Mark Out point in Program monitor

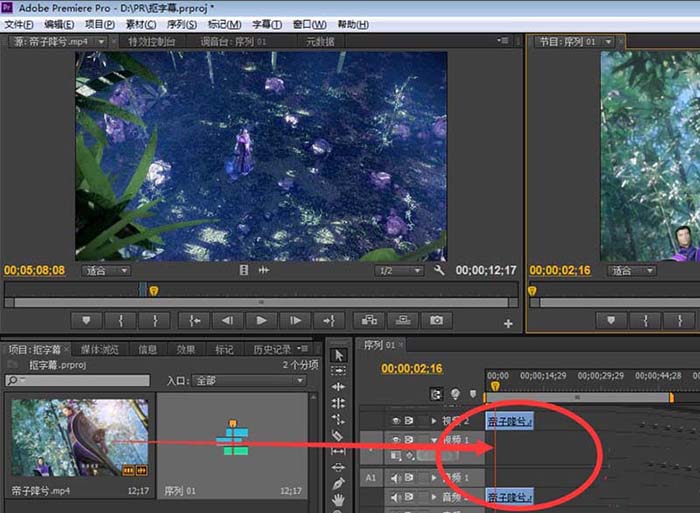[679, 321]
